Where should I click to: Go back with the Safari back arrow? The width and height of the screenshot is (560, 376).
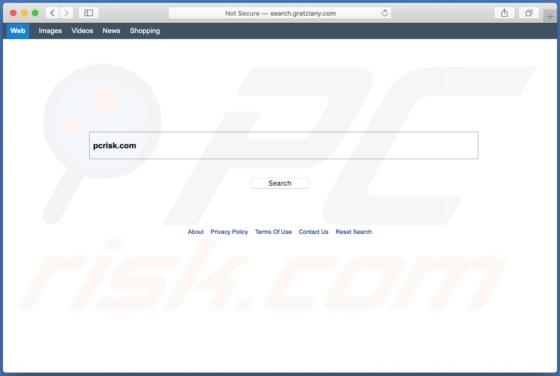click(52, 13)
